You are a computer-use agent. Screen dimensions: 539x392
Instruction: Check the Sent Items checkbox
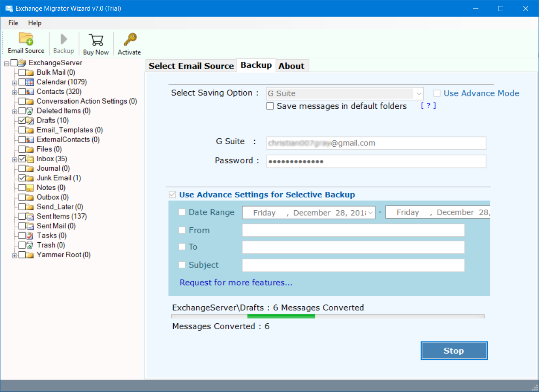point(22,216)
